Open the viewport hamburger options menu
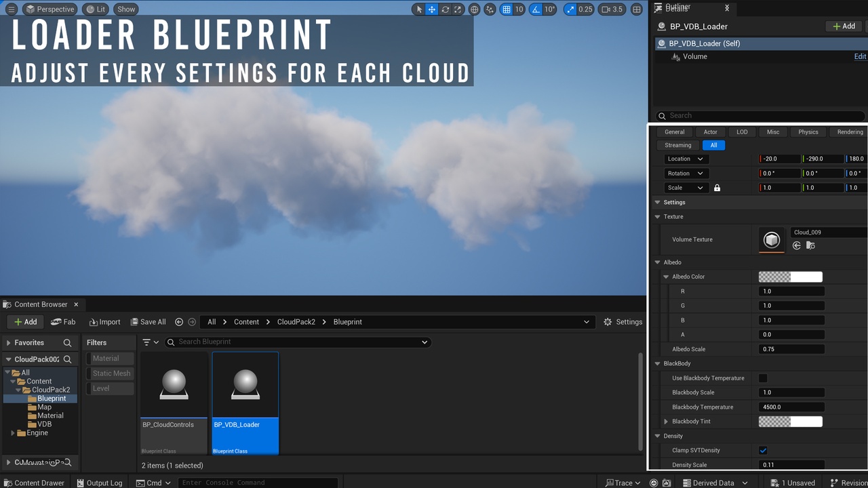Screen dimensions: 868x488 11,9
